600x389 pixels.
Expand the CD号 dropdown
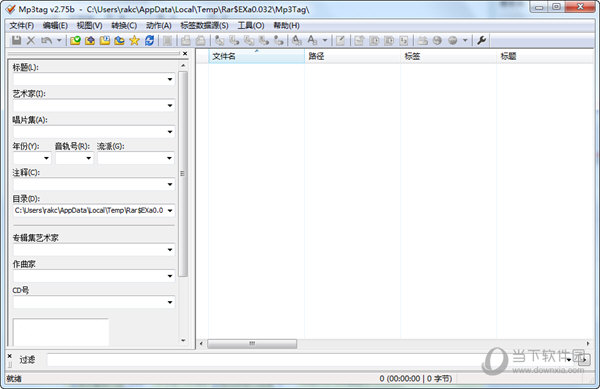tap(170, 302)
